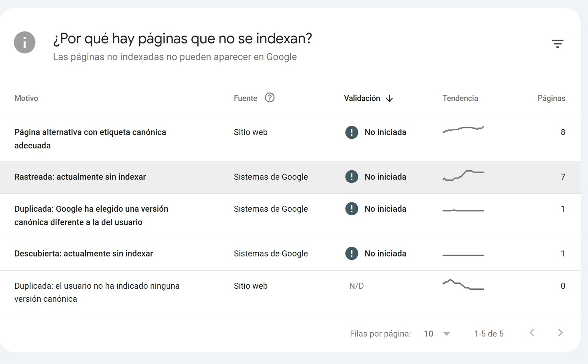Open 'Descubierta: actualmente sin indexar' row
588x364 pixels.
pos(84,254)
